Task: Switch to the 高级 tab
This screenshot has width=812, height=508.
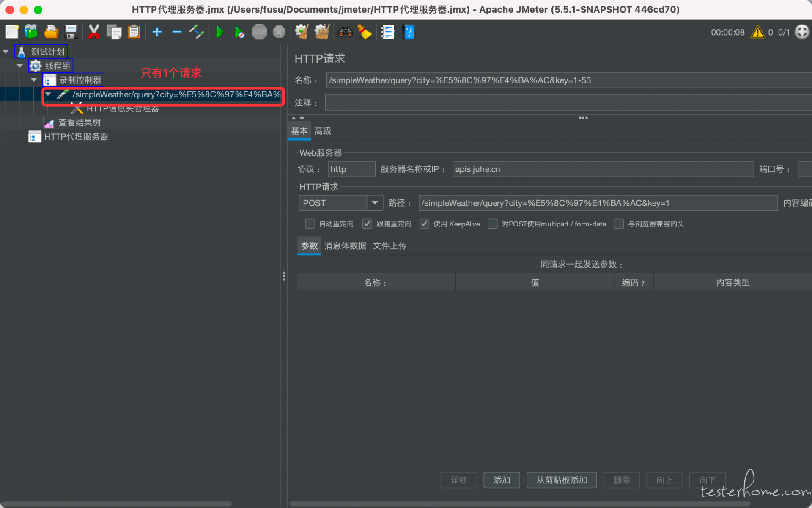Action: pos(323,131)
